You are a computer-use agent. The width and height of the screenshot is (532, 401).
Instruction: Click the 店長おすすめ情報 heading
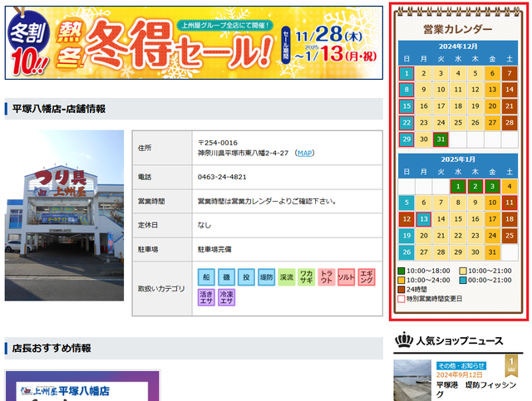52,348
